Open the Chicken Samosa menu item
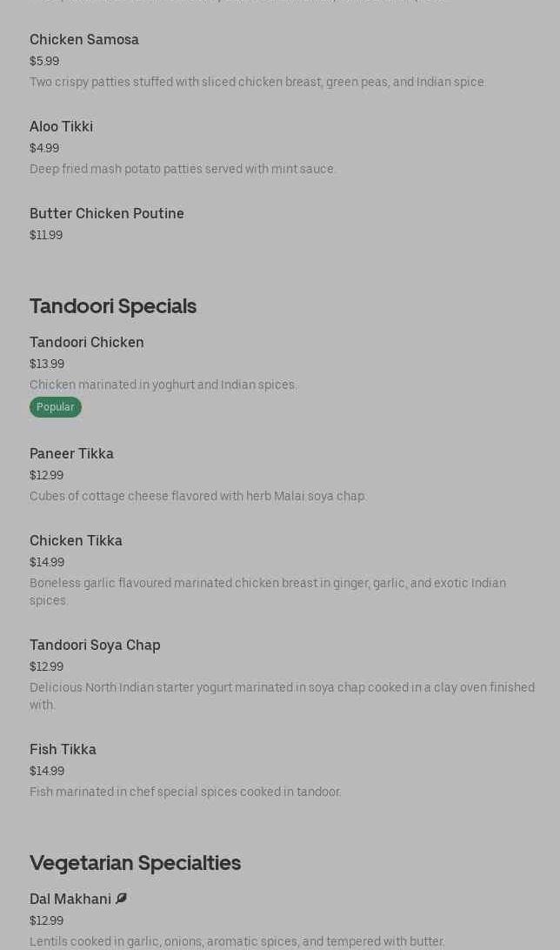 pyautogui.click(x=84, y=39)
